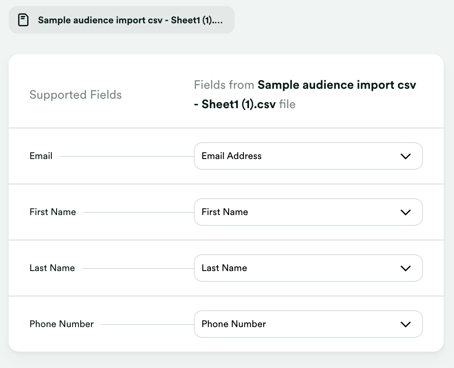Click the connector line beside Last Name label

[x=138, y=268]
